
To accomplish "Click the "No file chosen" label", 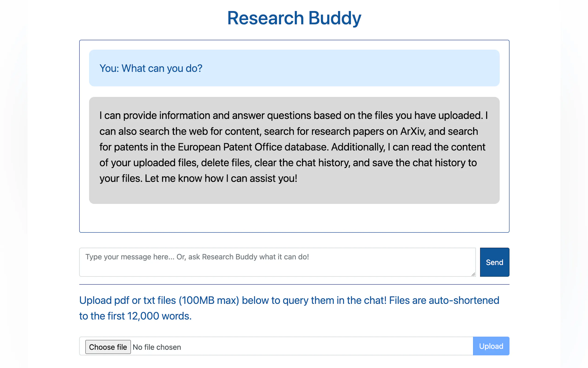I will (x=157, y=347).
